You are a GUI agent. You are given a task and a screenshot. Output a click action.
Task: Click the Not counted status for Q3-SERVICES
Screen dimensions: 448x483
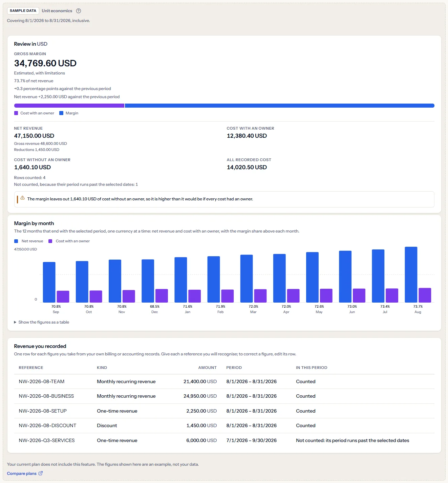click(x=353, y=440)
